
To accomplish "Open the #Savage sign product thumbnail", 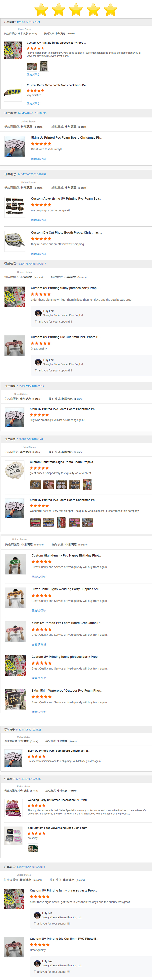I will [15, 598].
